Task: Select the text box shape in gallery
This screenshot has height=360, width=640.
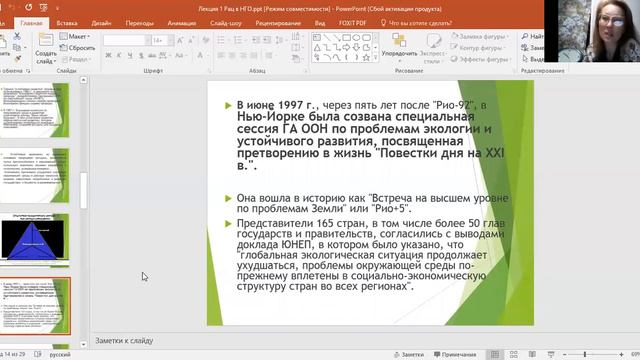Action: tap(317, 38)
